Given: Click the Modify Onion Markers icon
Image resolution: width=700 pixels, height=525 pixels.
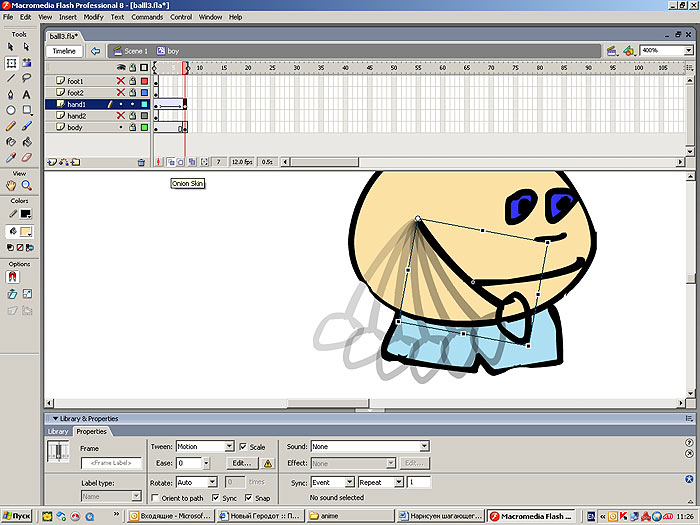Looking at the screenshot, I should (x=204, y=162).
